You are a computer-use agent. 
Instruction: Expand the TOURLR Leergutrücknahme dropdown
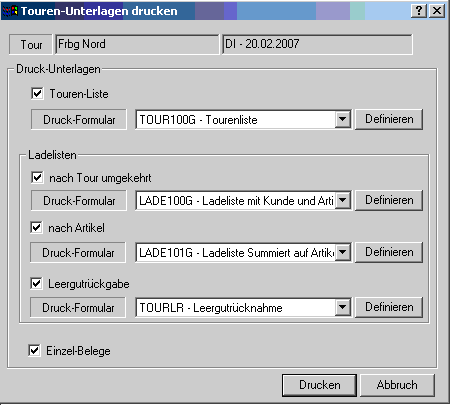pos(342,307)
